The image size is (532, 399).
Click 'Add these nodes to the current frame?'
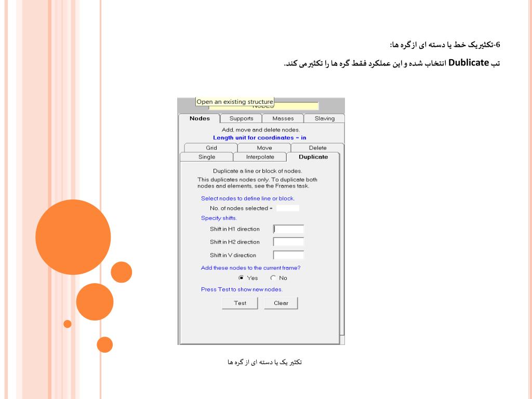(250, 268)
